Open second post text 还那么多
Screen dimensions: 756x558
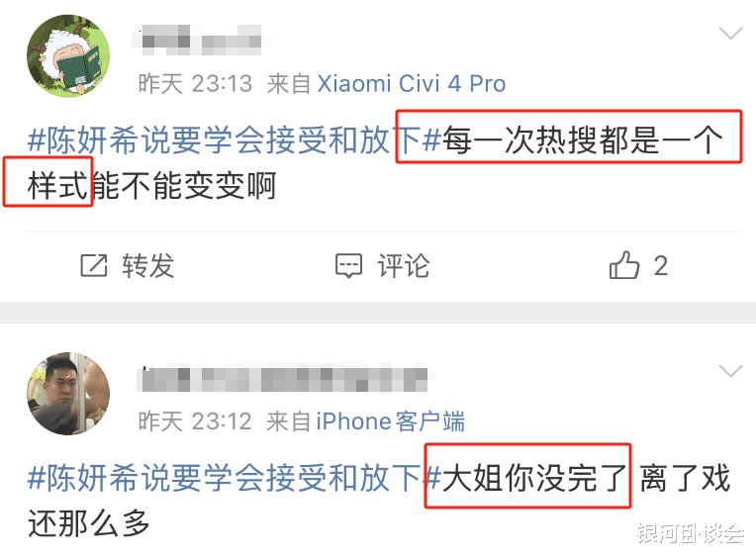(x=89, y=523)
